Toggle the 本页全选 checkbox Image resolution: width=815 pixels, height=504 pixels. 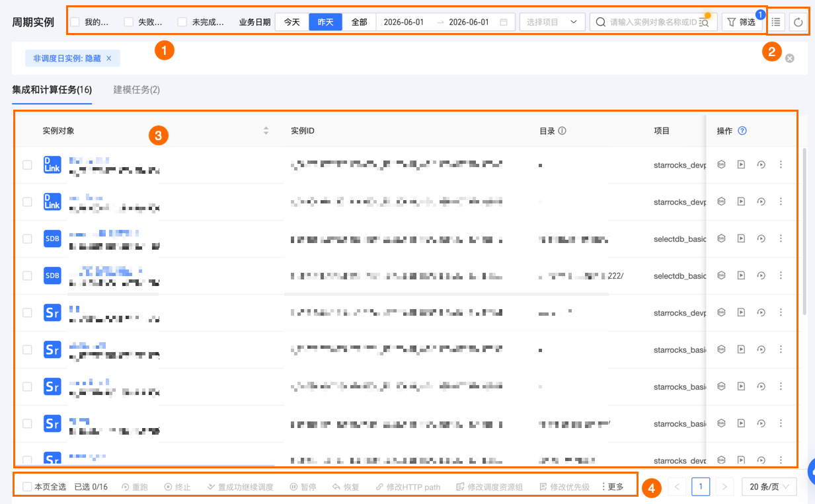tap(27, 487)
